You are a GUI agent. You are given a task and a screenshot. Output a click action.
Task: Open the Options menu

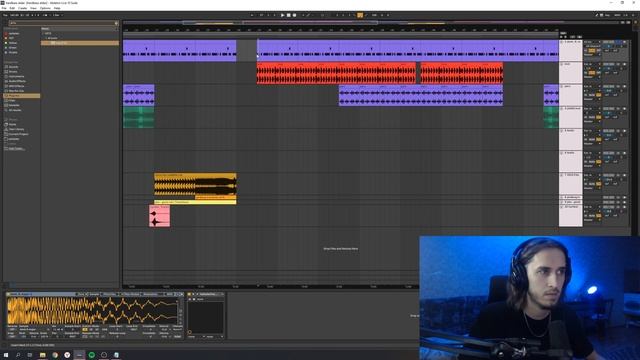point(45,8)
